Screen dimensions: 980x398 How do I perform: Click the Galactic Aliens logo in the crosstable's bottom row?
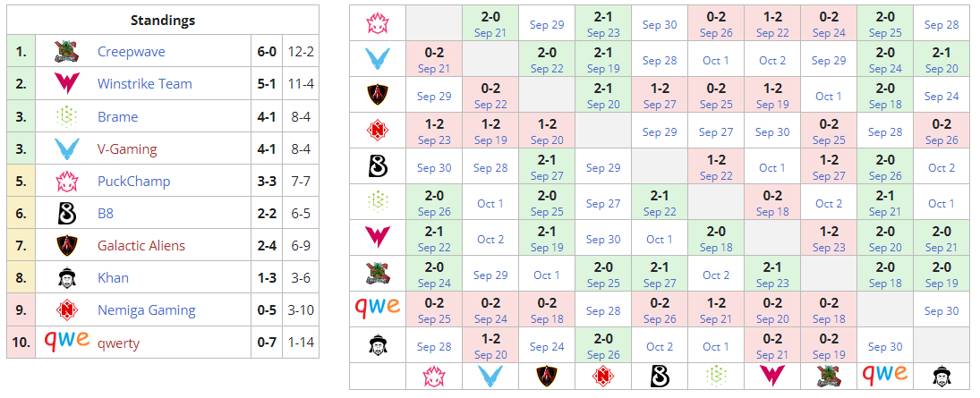546,376
